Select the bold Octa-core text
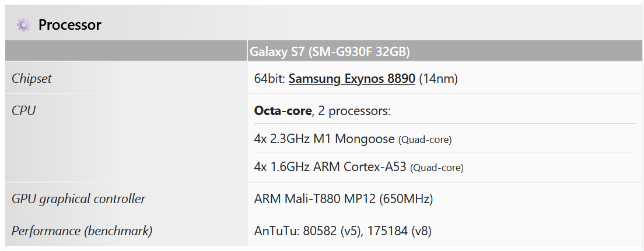The height and width of the screenshot is (251, 644). tap(283, 111)
